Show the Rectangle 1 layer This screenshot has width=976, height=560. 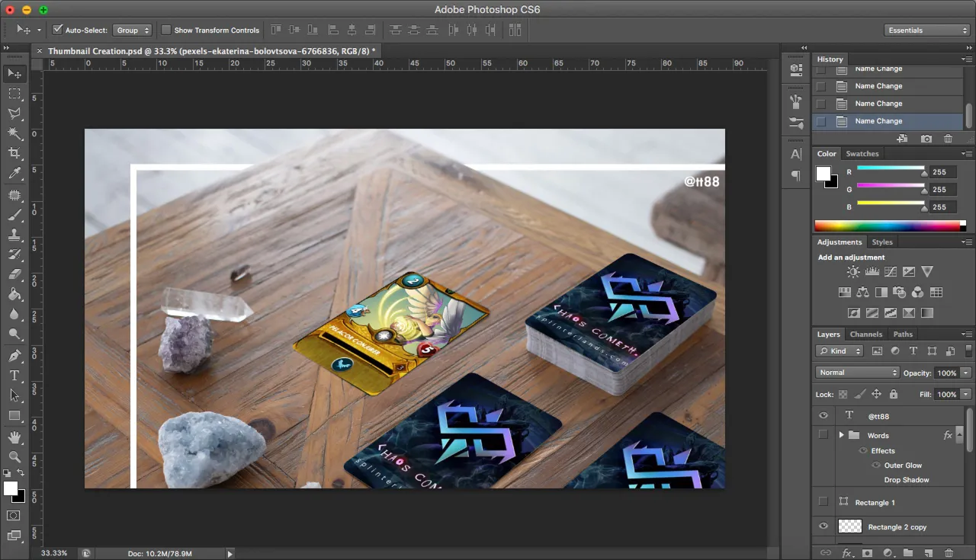[x=823, y=502]
